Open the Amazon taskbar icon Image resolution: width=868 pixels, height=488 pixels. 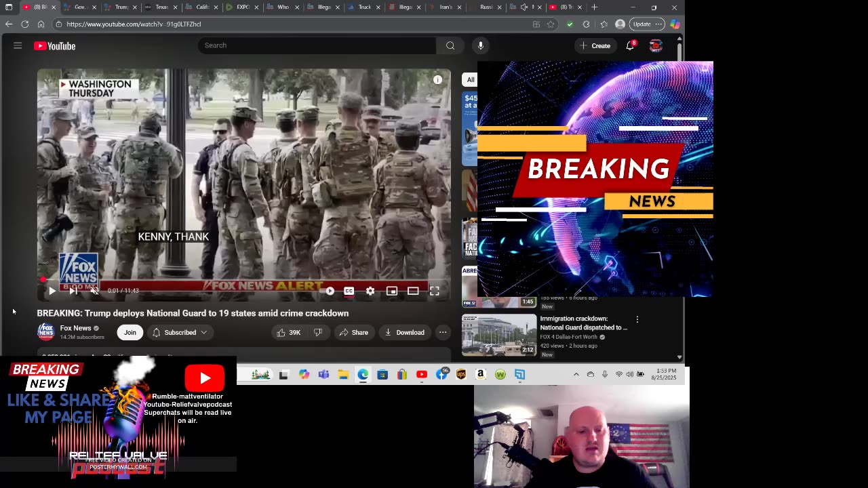point(480,374)
